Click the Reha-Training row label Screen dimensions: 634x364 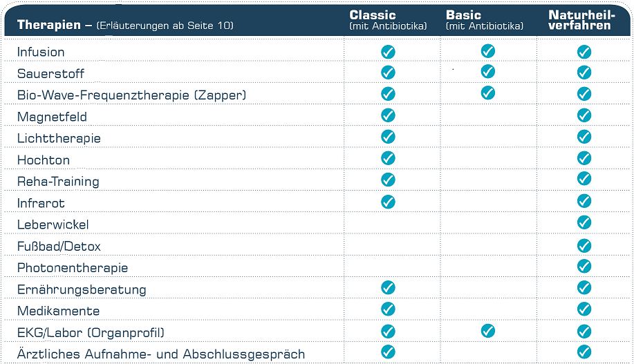(x=58, y=182)
